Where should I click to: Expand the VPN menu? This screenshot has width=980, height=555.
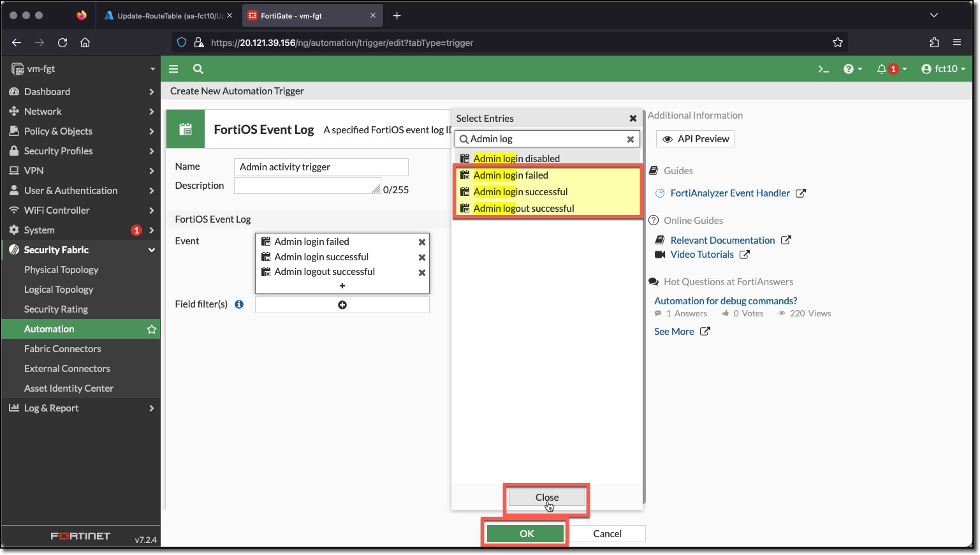tap(80, 171)
